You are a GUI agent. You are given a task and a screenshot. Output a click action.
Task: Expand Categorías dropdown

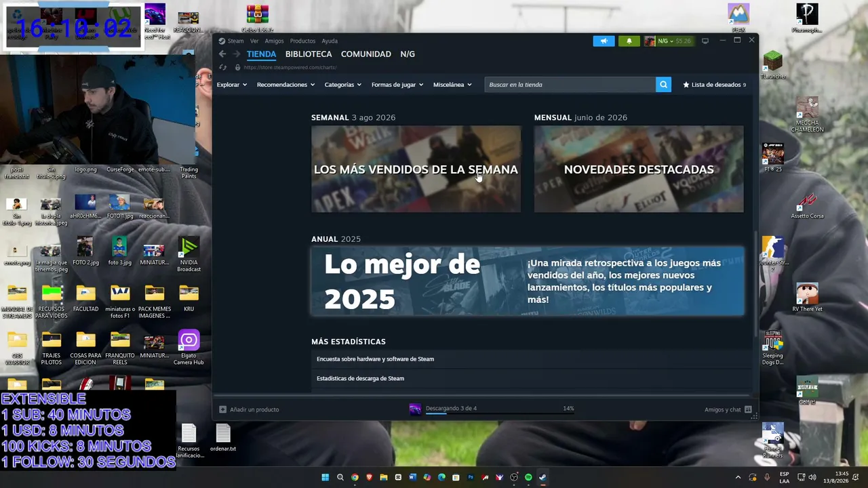[343, 85]
